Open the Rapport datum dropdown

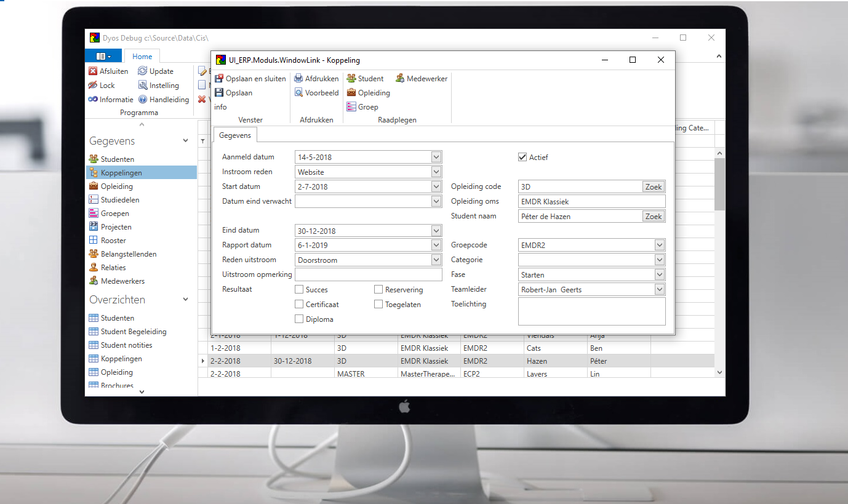point(436,245)
